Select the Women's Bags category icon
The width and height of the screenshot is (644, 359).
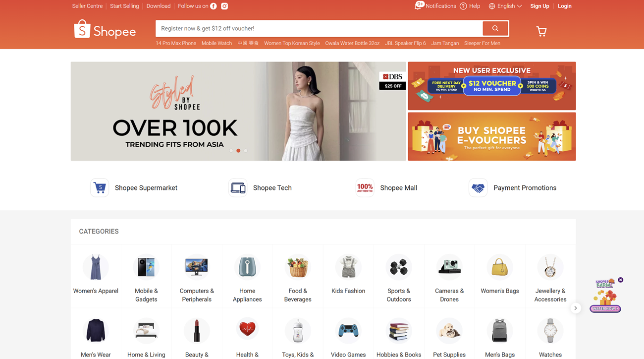pos(500,267)
